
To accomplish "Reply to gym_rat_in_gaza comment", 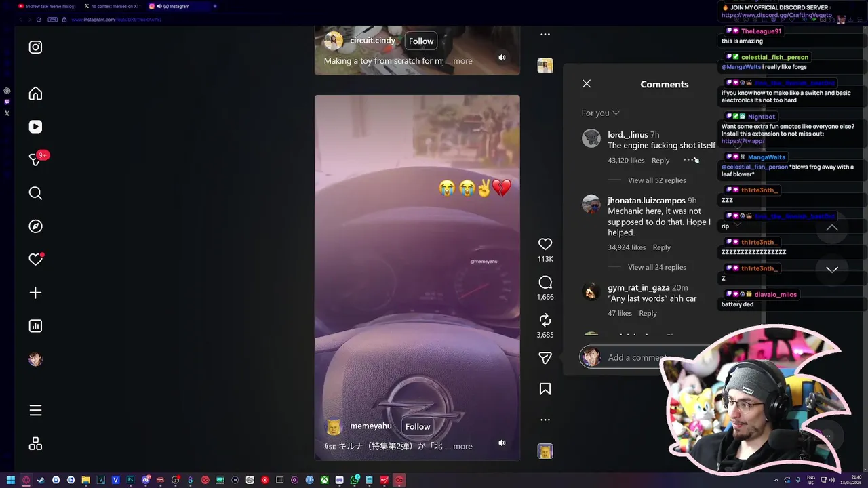I will click(648, 313).
